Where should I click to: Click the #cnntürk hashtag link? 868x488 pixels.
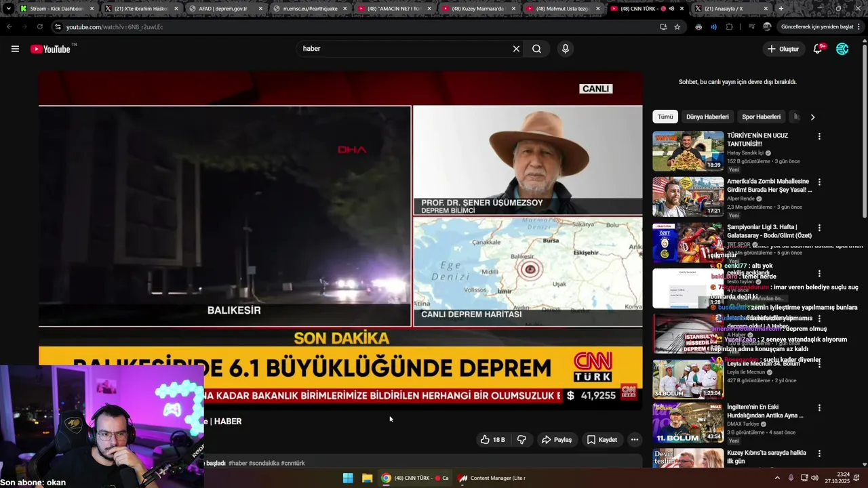[293, 463]
